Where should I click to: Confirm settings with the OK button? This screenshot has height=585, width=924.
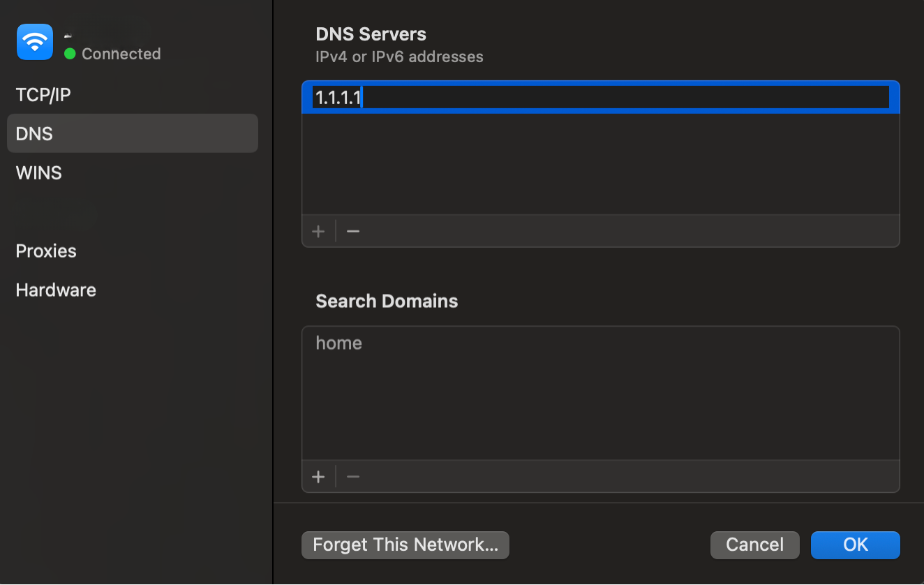(x=855, y=545)
